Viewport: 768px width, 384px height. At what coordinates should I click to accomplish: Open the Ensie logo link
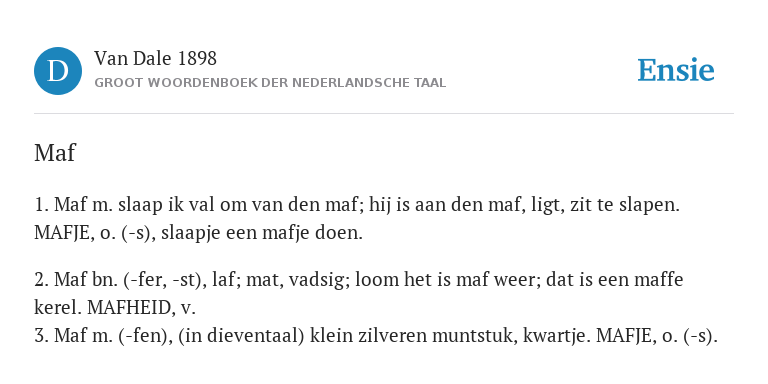point(675,70)
